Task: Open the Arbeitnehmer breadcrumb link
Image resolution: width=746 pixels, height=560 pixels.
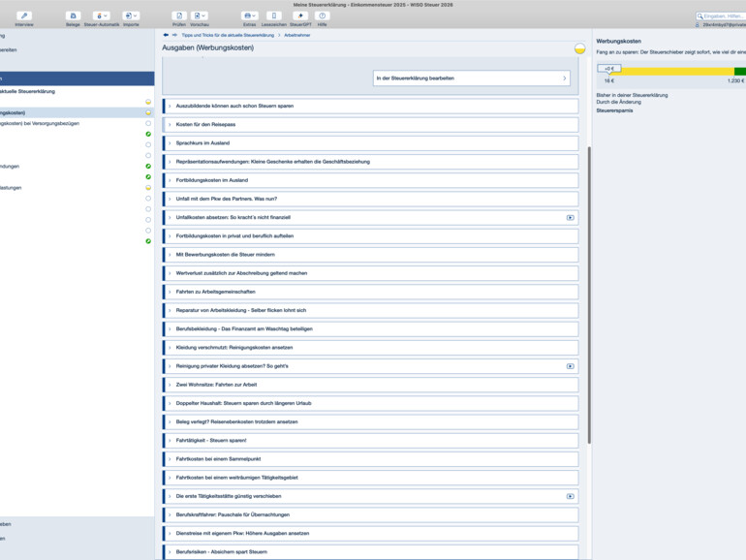Action: click(296, 35)
